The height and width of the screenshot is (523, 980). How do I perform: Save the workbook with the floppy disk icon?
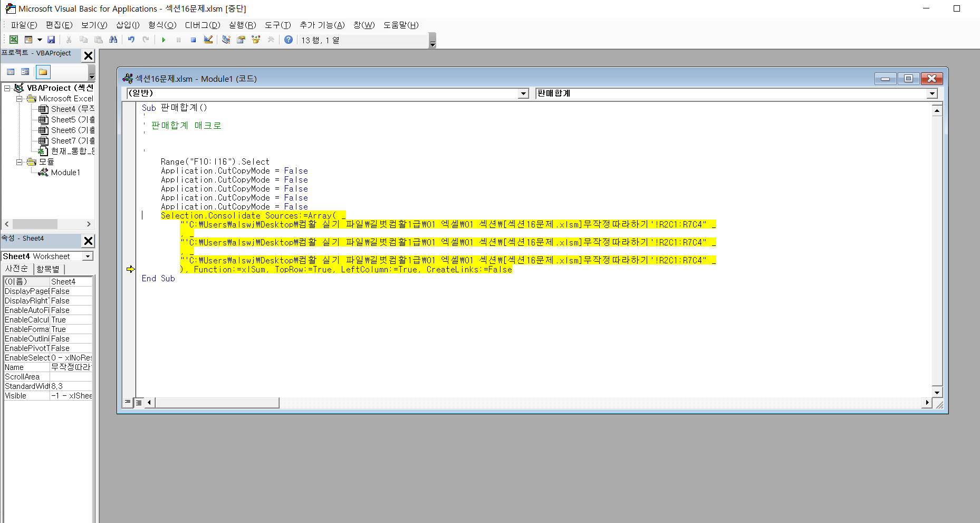pyautogui.click(x=51, y=40)
